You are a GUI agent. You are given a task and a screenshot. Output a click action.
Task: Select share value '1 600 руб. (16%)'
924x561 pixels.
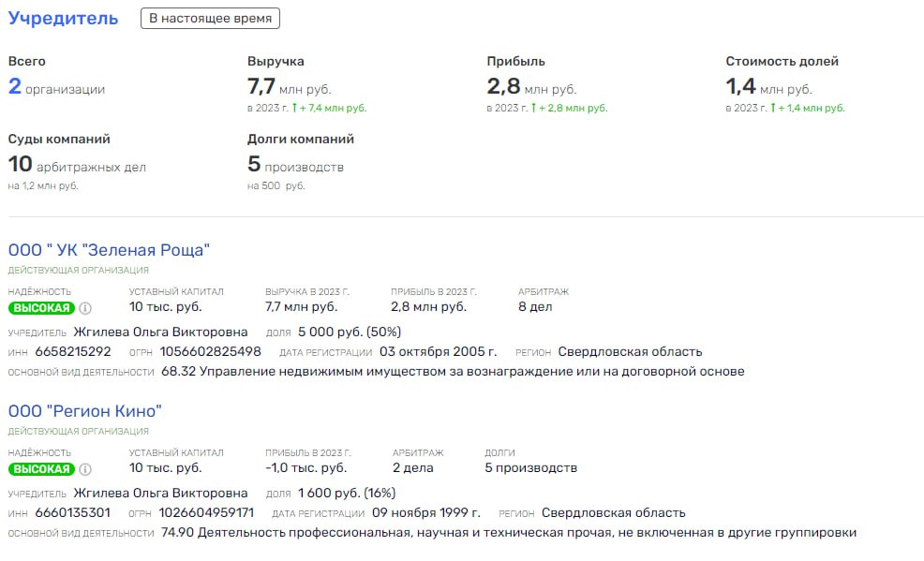[x=347, y=494]
